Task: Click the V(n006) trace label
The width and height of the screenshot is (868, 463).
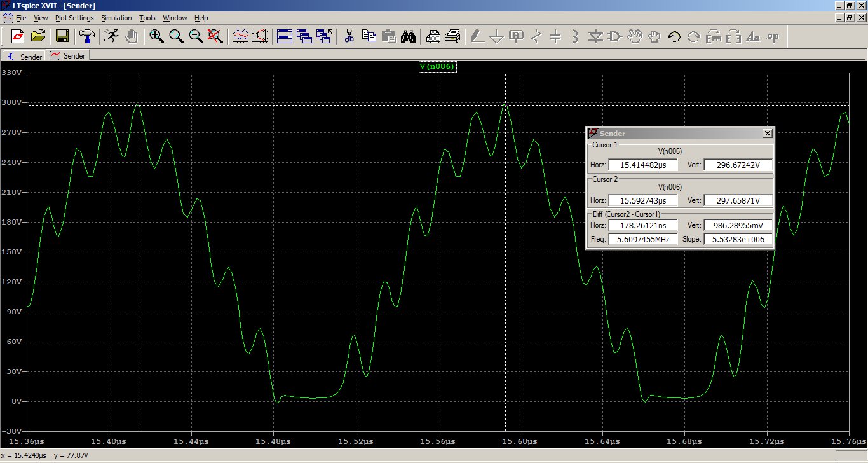Action: click(x=437, y=67)
